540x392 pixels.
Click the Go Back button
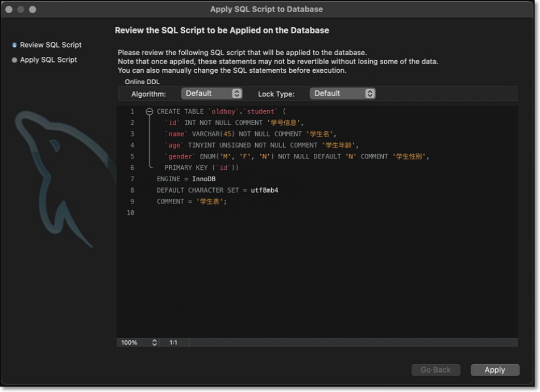(435, 370)
